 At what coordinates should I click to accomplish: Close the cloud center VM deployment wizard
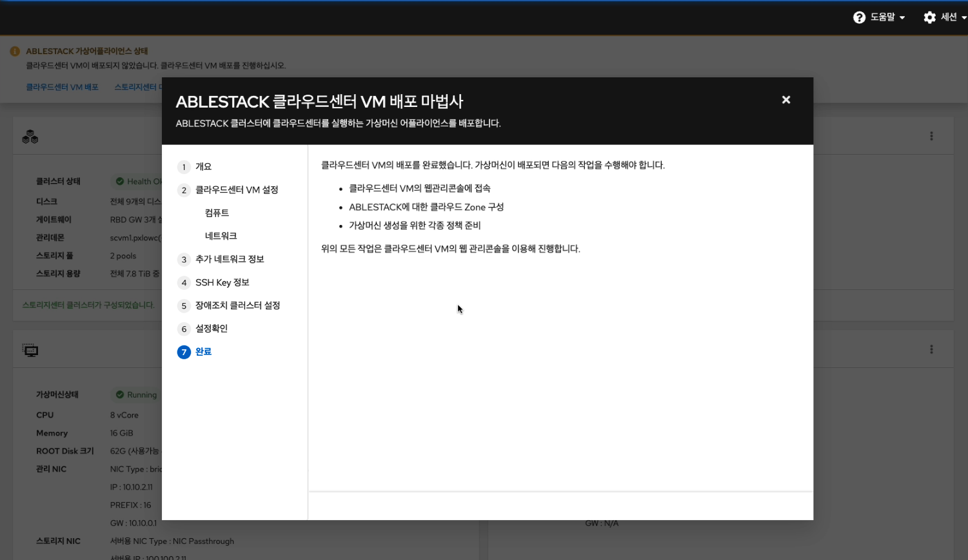pyautogui.click(x=785, y=100)
